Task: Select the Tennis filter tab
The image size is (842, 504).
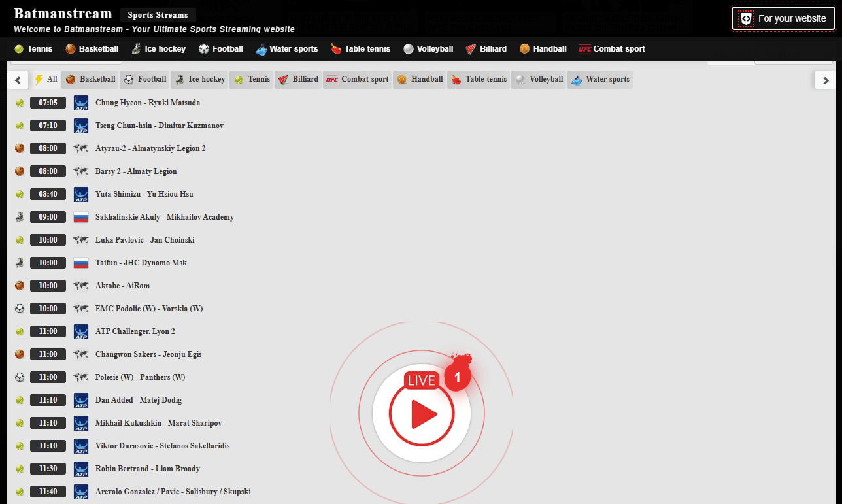Action: [252, 80]
